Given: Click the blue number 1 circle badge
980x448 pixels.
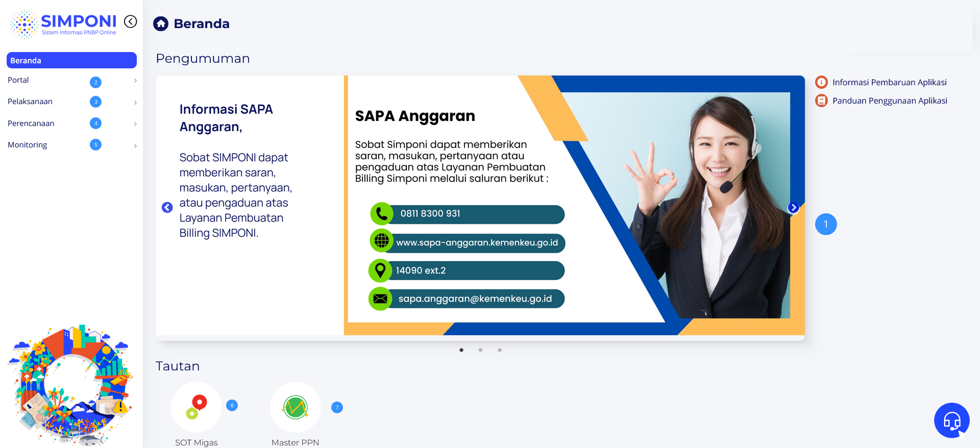Looking at the screenshot, I should tap(826, 224).
